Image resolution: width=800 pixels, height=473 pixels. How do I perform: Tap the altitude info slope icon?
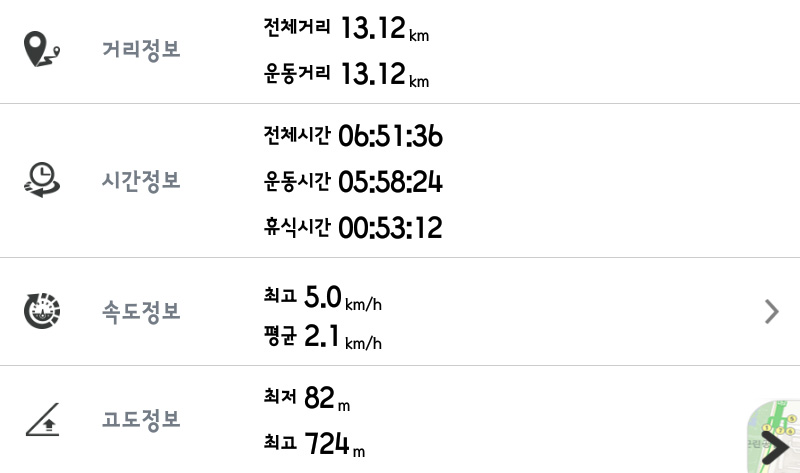click(x=42, y=419)
